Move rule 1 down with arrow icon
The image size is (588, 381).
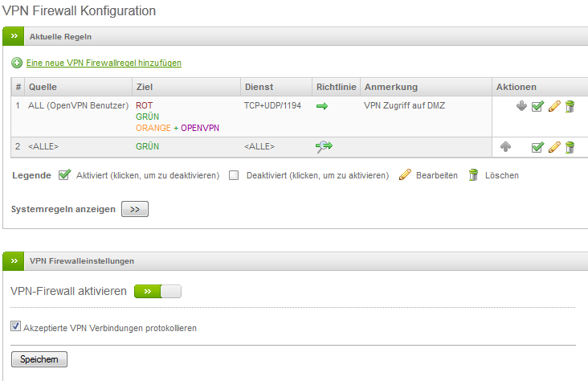521,106
